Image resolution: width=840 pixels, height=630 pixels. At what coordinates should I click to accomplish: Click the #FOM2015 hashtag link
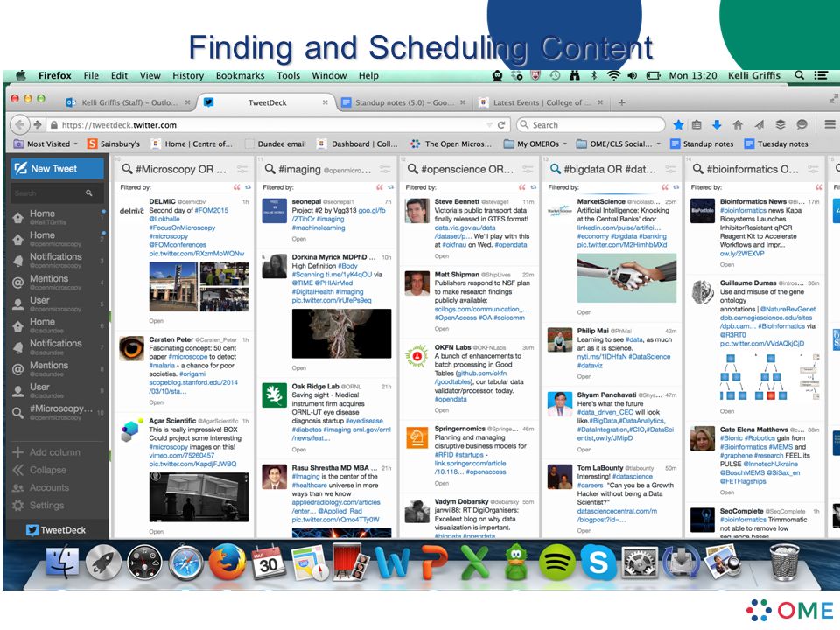[212, 211]
